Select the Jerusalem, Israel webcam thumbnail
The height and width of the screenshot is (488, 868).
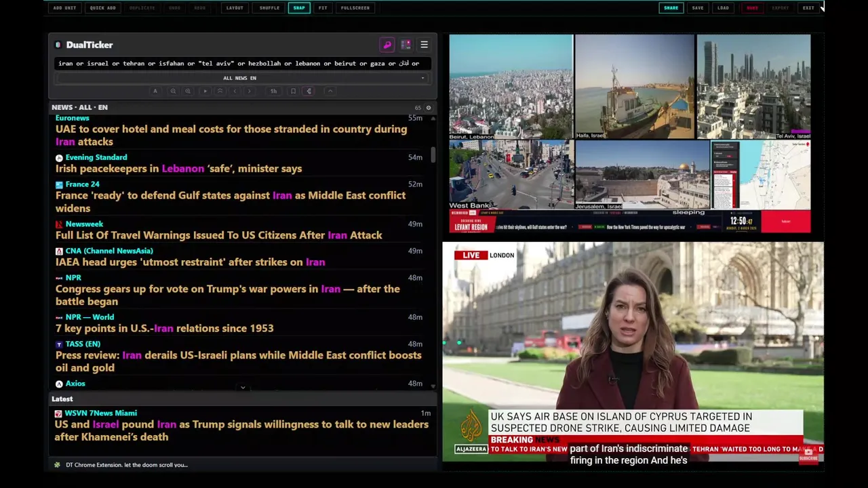642,175
